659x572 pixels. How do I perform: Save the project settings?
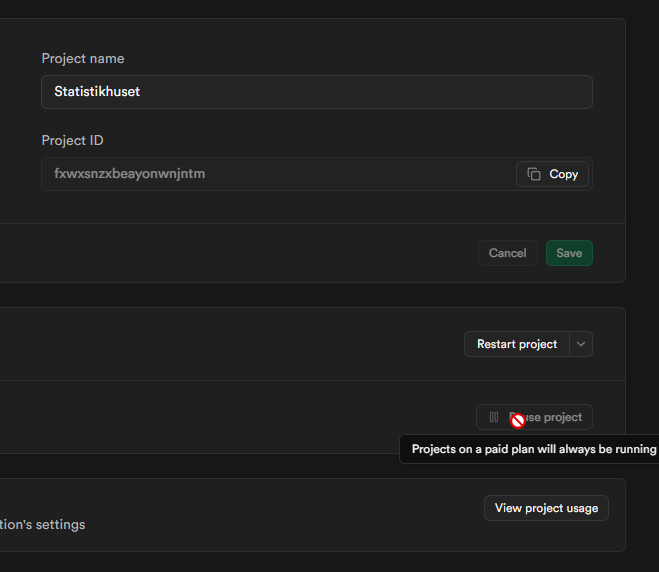pos(569,253)
